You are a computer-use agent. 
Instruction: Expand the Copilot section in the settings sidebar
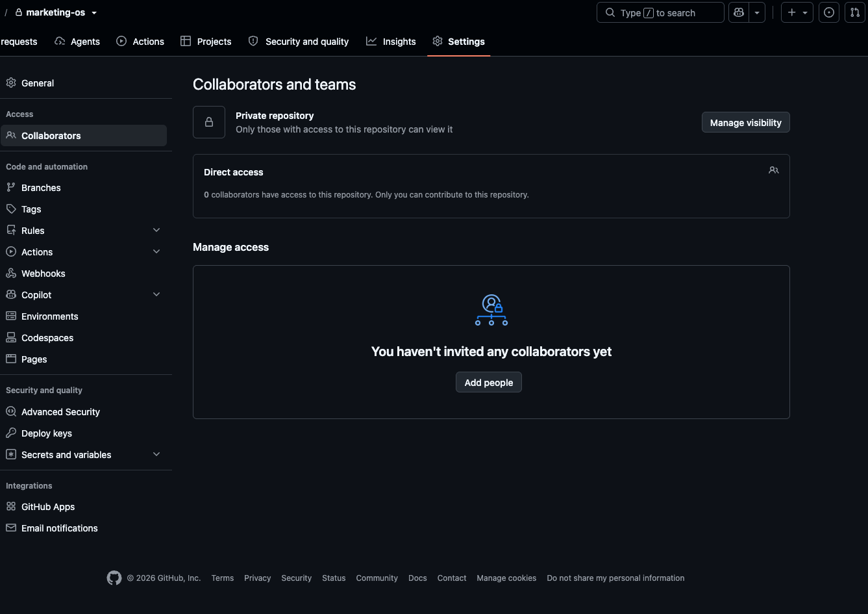click(x=156, y=295)
